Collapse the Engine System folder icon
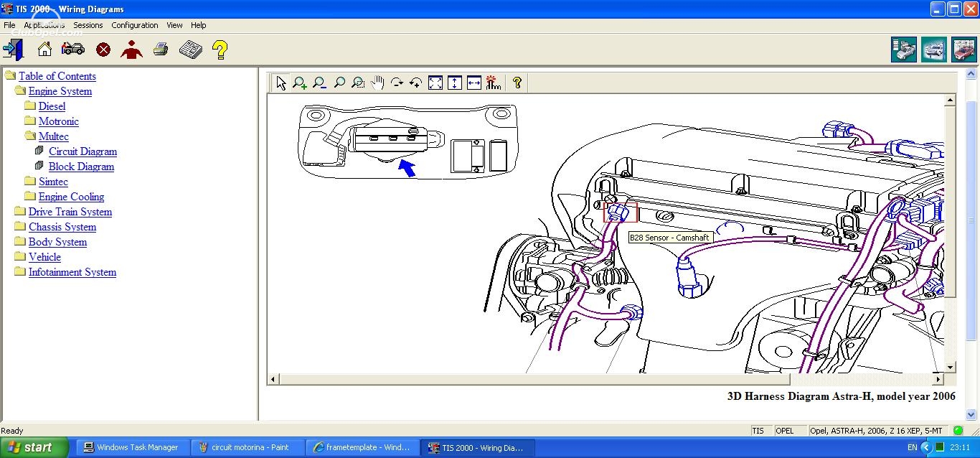980x458 pixels. [x=20, y=90]
